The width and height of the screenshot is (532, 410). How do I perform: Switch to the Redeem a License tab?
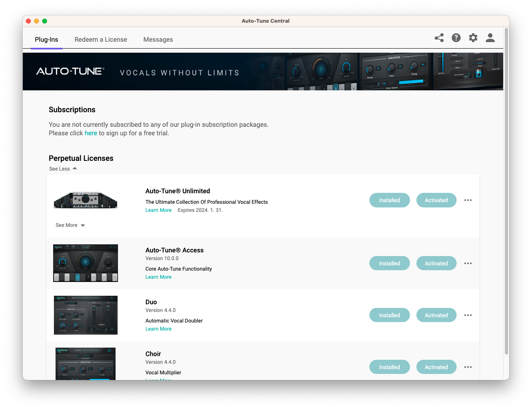click(101, 40)
